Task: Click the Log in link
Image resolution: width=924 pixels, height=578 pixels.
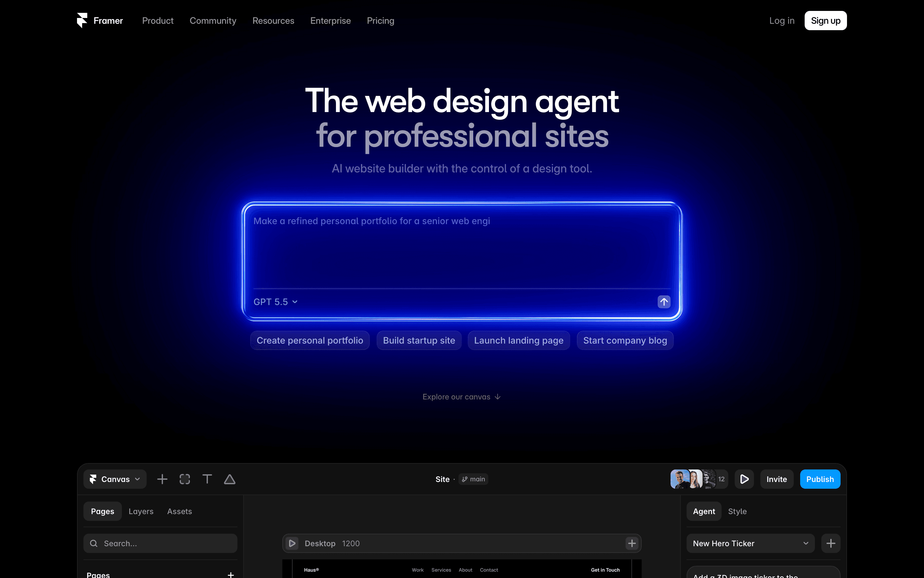Action: tap(782, 21)
